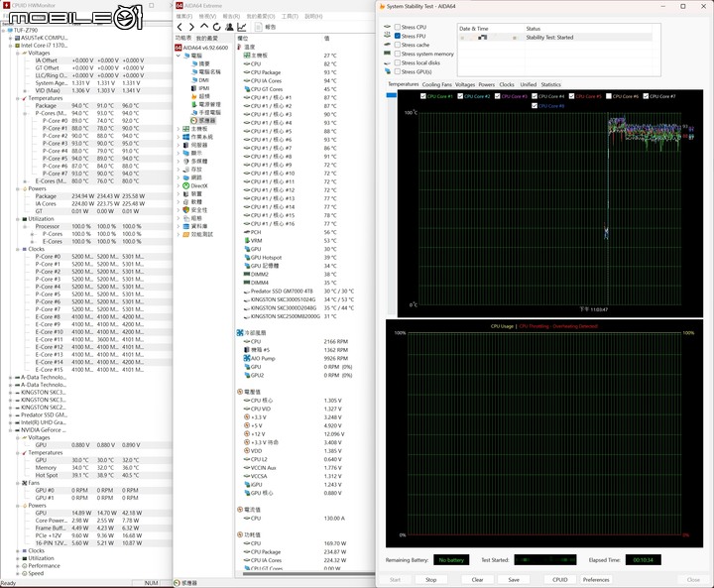Open the Statistics tab
This screenshot has width=714, height=588.
[x=551, y=84]
